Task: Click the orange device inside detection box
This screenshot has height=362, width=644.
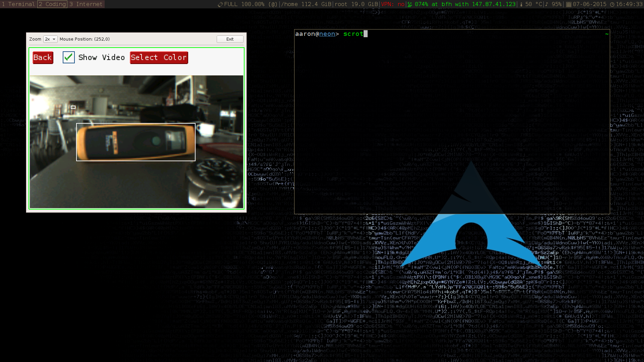Action: [x=136, y=142]
